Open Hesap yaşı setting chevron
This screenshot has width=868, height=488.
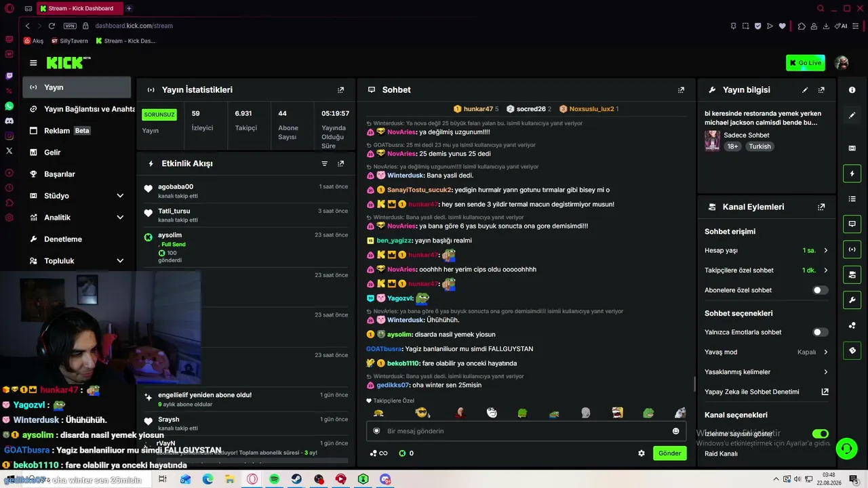(825, 251)
